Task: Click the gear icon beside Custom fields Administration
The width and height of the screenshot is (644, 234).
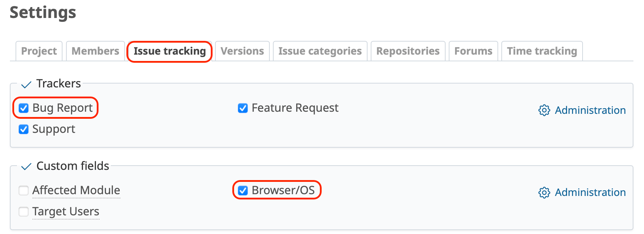Action: click(x=544, y=193)
